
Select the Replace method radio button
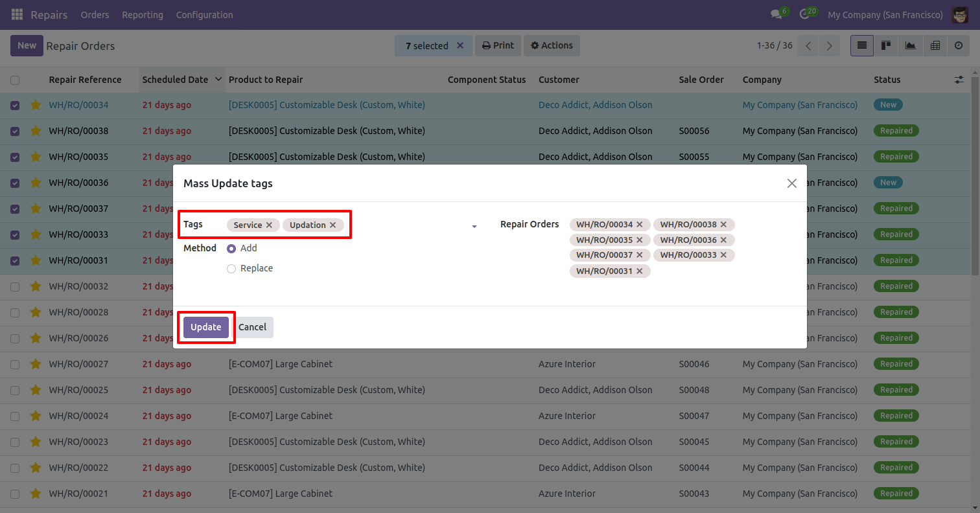(231, 269)
